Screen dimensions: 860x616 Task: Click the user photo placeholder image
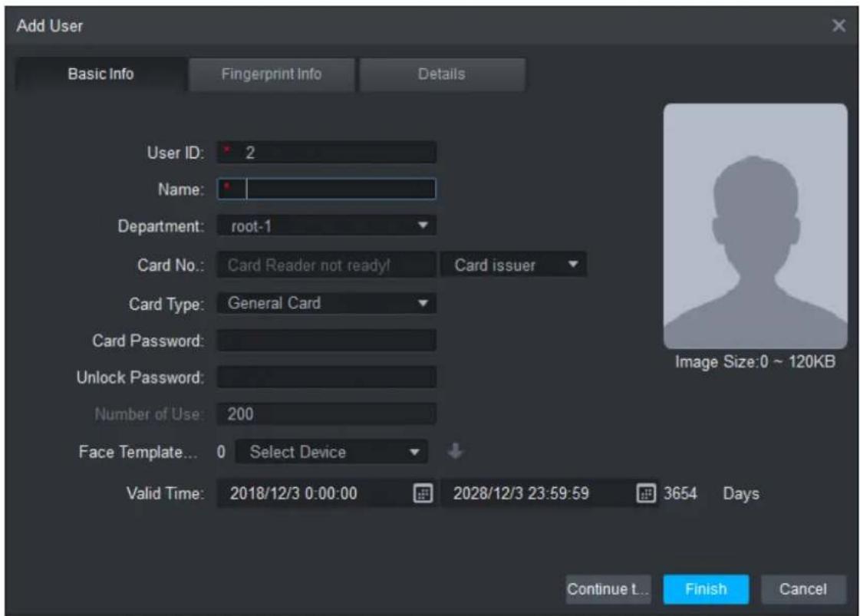pyautogui.click(x=755, y=226)
